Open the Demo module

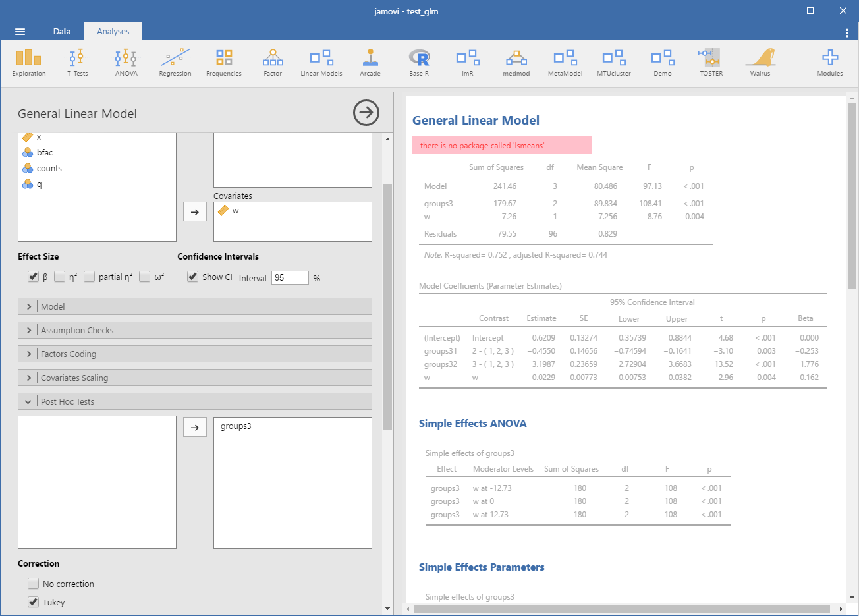[x=663, y=63]
